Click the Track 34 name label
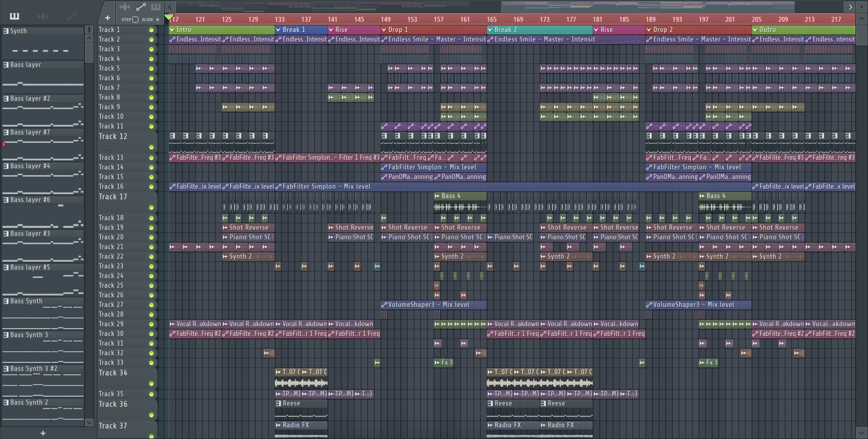 point(113,373)
